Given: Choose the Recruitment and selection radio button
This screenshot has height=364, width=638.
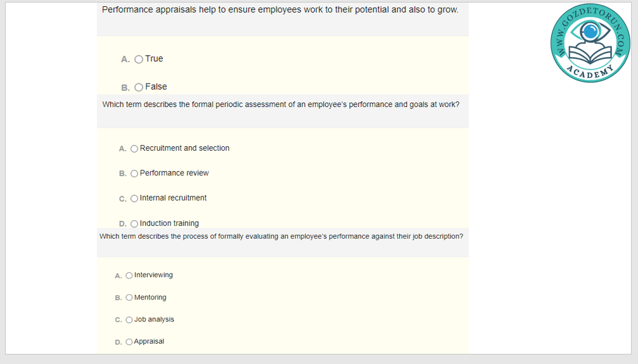Looking at the screenshot, I should pos(134,149).
